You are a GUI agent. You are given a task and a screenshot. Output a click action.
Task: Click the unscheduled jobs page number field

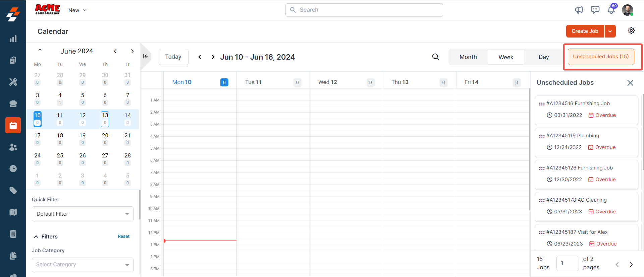[x=567, y=263]
